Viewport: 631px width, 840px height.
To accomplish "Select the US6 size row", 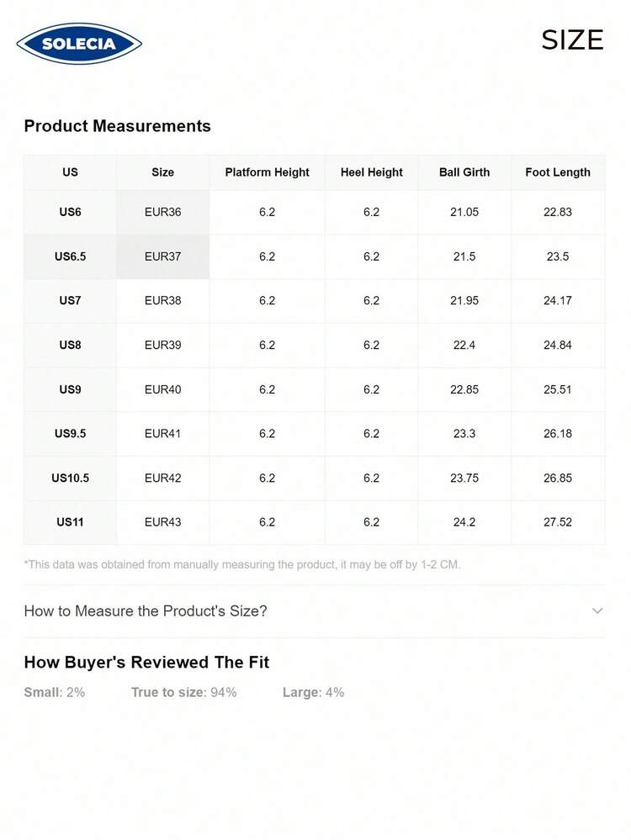I will click(70, 212).
